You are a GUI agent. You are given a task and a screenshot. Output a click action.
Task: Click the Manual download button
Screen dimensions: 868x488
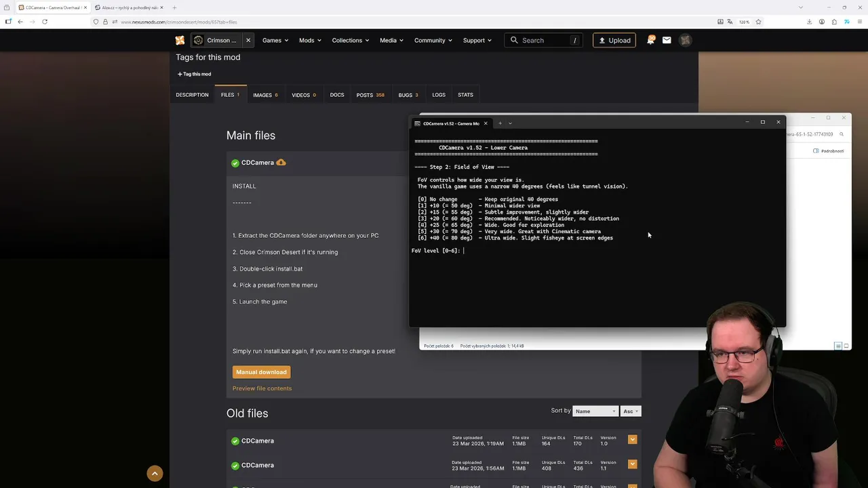pos(261,372)
